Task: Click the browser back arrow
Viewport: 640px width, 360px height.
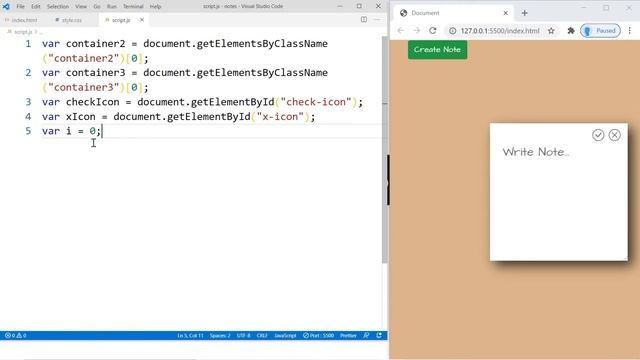Action: coord(401,31)
